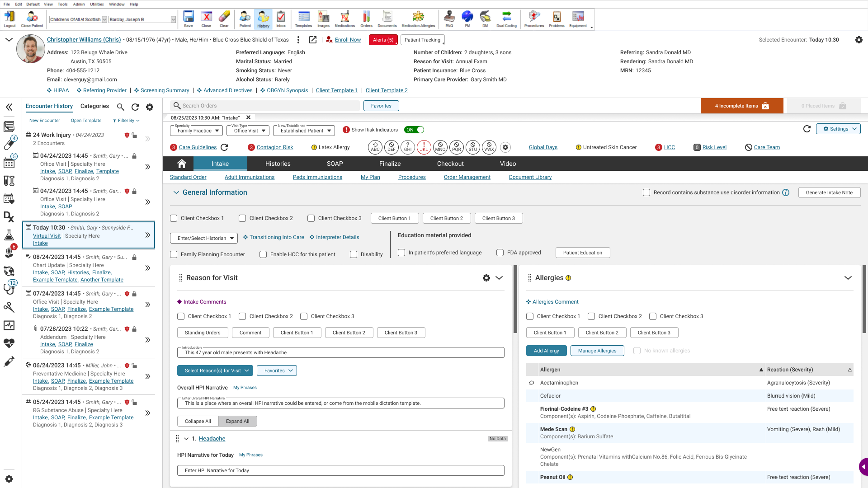The height and width of the screenshot is (488, 868).
Task: Click the Search Orders field
Action: pyautogui.click(x=267, y=106)
